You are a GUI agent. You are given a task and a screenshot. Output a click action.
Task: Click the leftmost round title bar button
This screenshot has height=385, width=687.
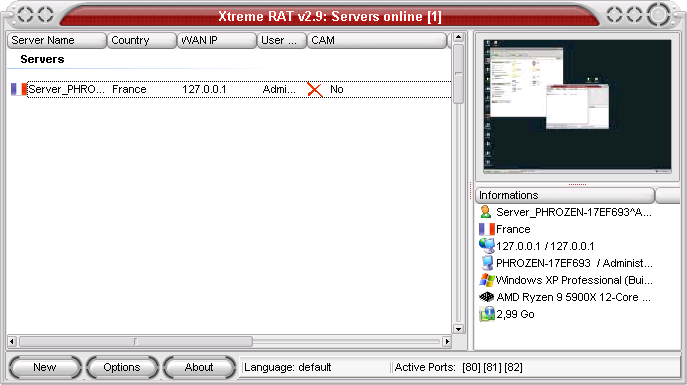(25, 14)
